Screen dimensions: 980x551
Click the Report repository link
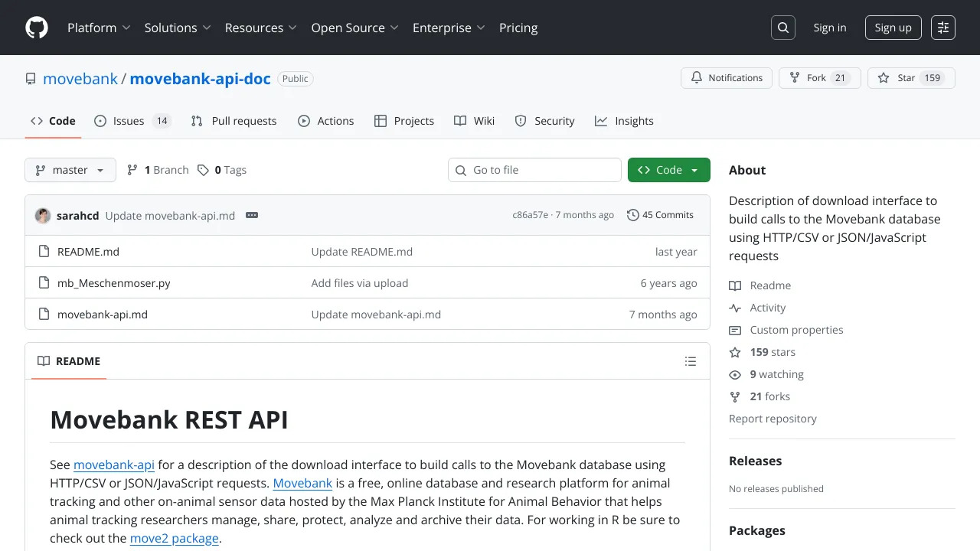point(773,419)
